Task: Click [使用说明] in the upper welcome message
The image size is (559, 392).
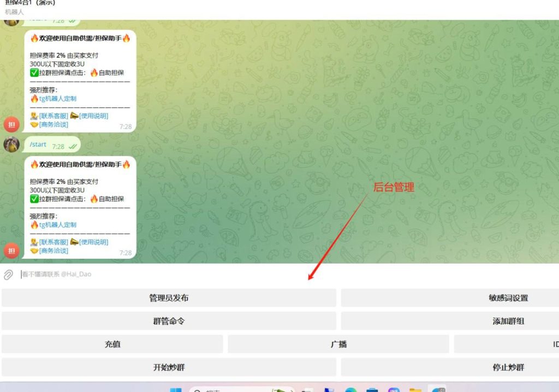Action: pyautogui.click(x=94, y=116)
